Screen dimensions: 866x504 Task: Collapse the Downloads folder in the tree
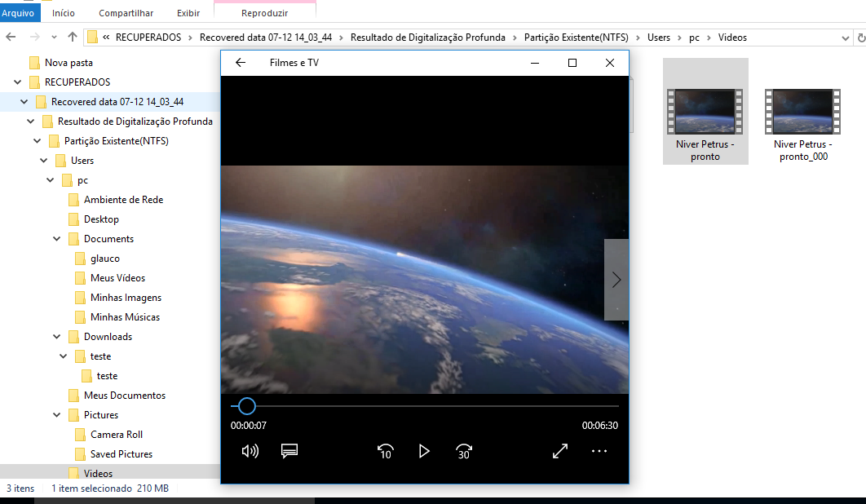point(57,337)
